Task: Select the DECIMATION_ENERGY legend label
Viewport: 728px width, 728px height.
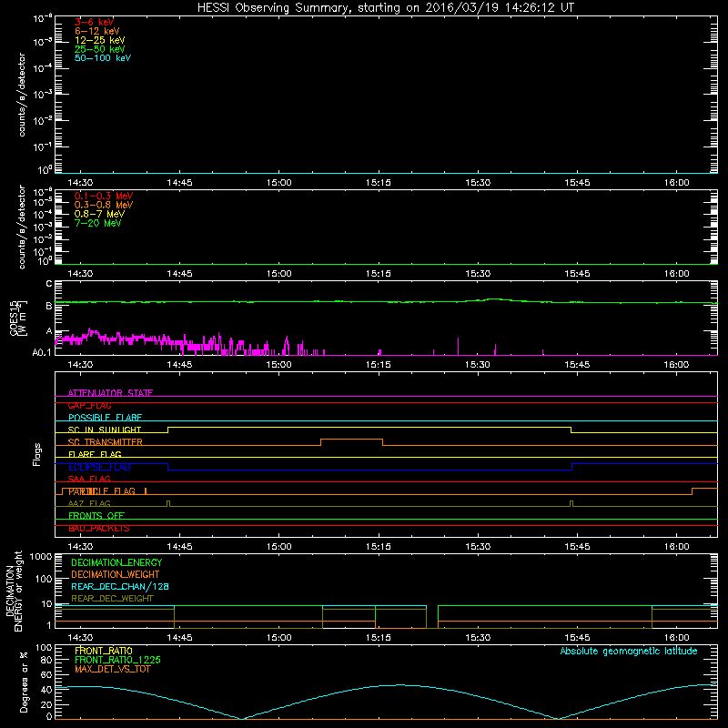Action: pos(116,562)
